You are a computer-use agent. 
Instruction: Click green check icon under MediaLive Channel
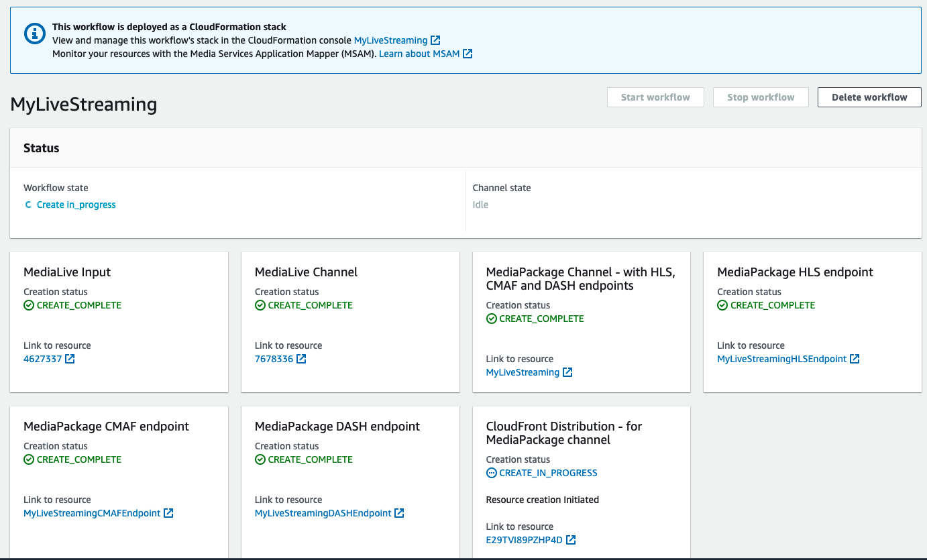click(x=260, y=305)
